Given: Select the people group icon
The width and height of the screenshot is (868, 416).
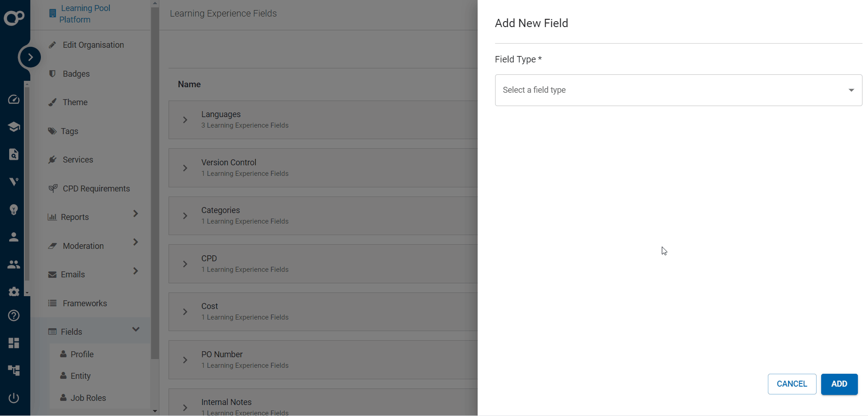Looking at the screenshot, I should 14,264.
